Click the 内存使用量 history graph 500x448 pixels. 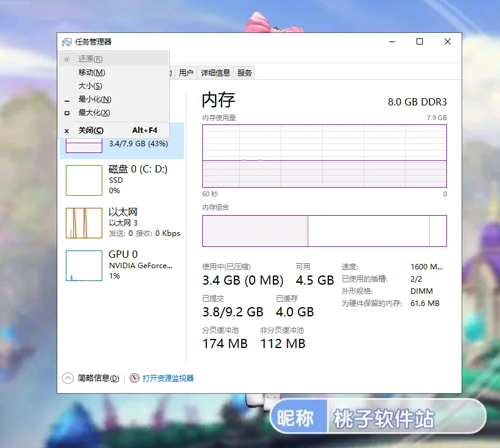tap(324, 156)
